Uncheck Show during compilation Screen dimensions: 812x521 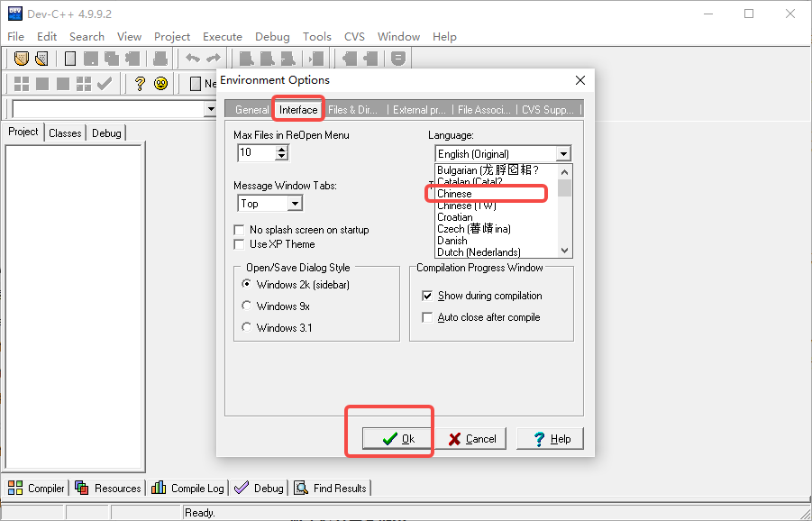pyautogui.click(x=427, y=296)
